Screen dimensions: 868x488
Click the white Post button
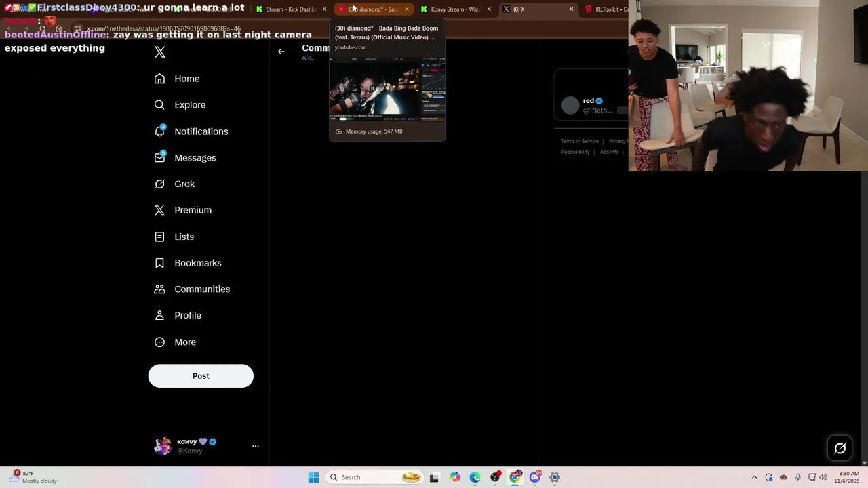(x=201, y=376)
